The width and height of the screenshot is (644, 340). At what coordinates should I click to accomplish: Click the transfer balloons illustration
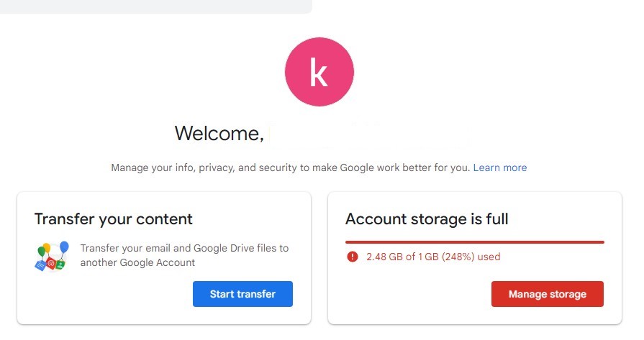coord(52,256)
